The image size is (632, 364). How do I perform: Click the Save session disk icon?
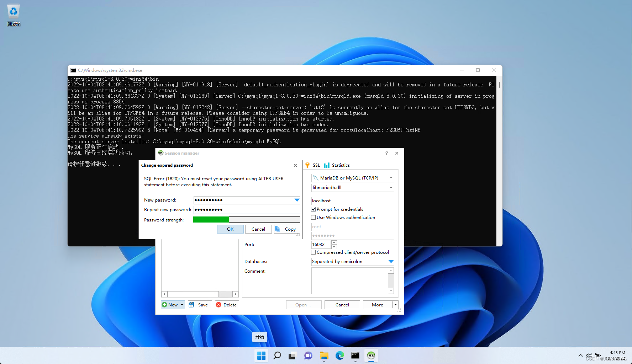coord(191,305)
